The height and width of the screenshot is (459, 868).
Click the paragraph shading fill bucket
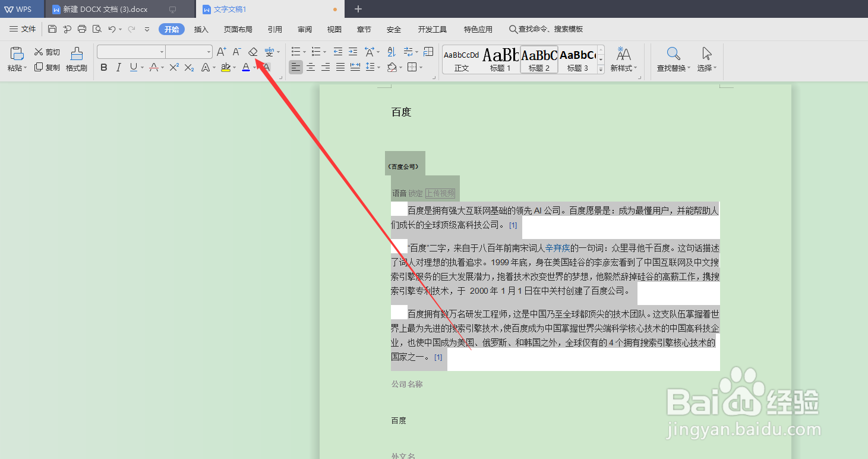[x=392, y=67]
